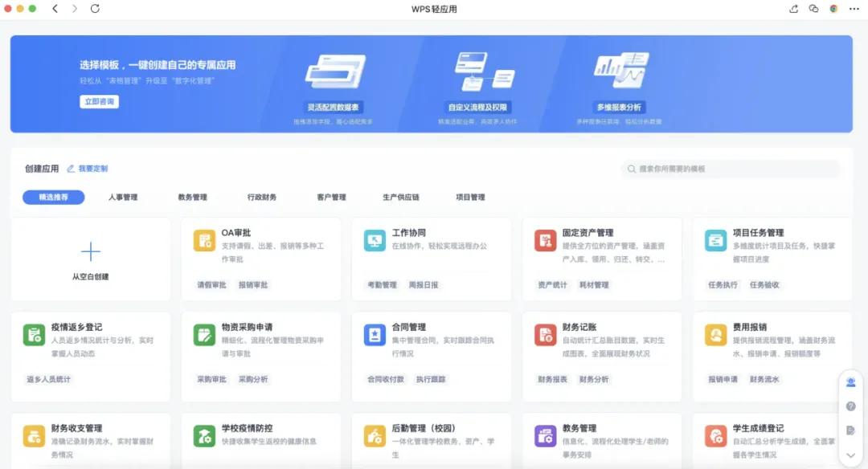Click the 合同收付款 tag
Image resolution: width=868 pixels, height=469 pixels.
pyautogui.click(x=386, y=379)
